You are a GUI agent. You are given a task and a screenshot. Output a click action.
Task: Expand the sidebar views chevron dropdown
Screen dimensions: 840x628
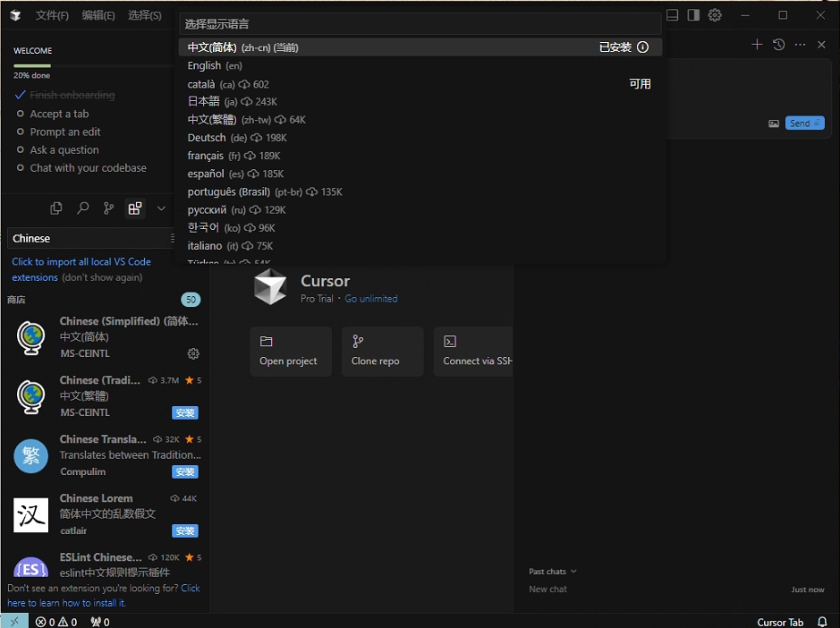(x=161, y=208)
